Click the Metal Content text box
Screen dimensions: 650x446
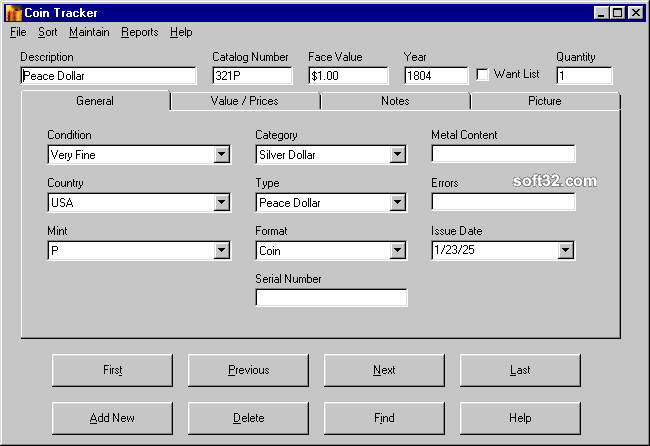pos(503,154)
